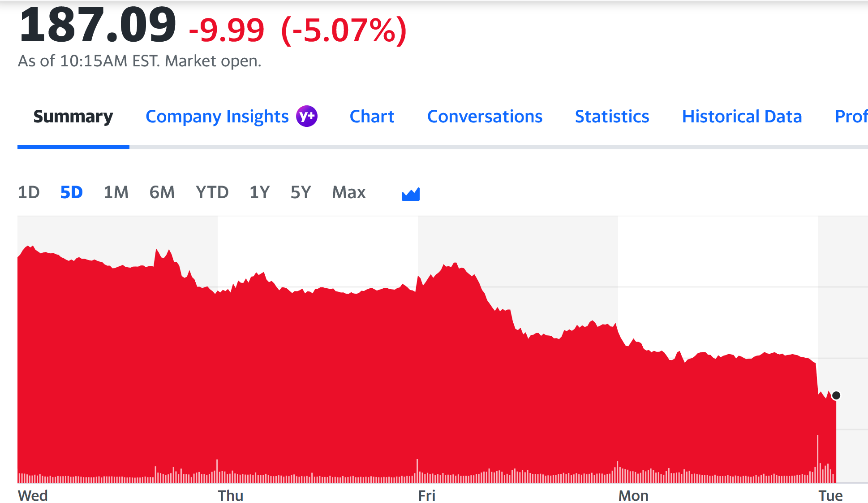
Task: View the Historical Data tab
Action: tap(742, 117)
